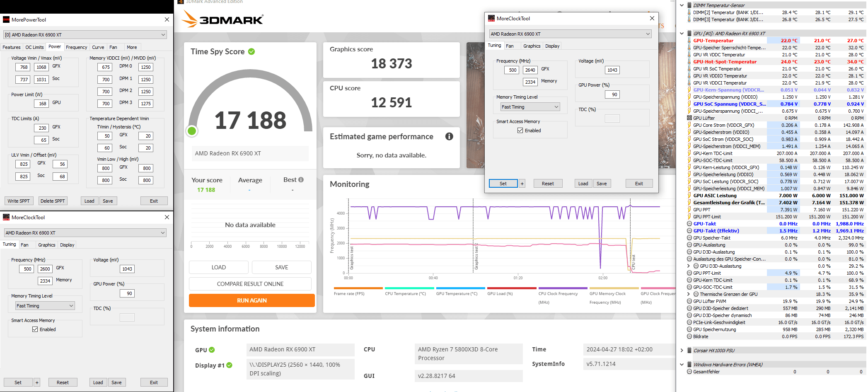
Task: Open the Curve tab in MorePowerTool
Action: (98, 47)
